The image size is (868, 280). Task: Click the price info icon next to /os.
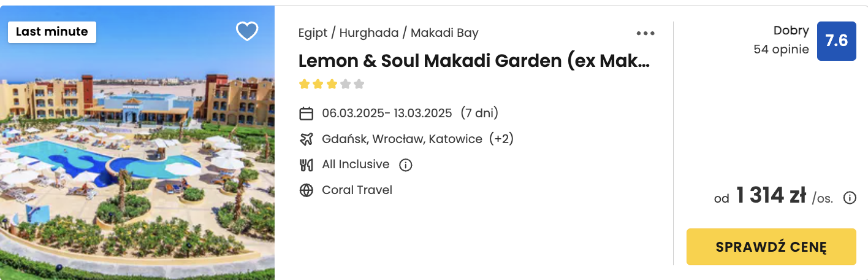(850, 198)
